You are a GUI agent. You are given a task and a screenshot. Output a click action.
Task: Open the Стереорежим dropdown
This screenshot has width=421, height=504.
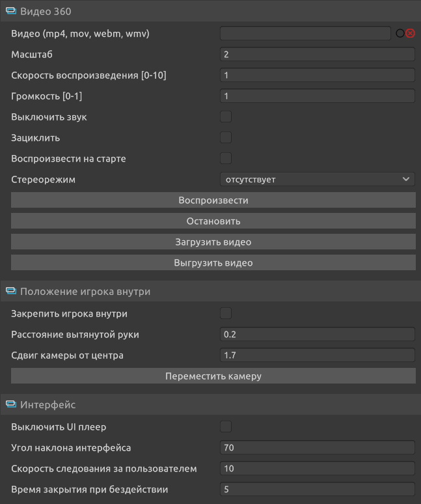pyautogui.click(x=317, y=179)
